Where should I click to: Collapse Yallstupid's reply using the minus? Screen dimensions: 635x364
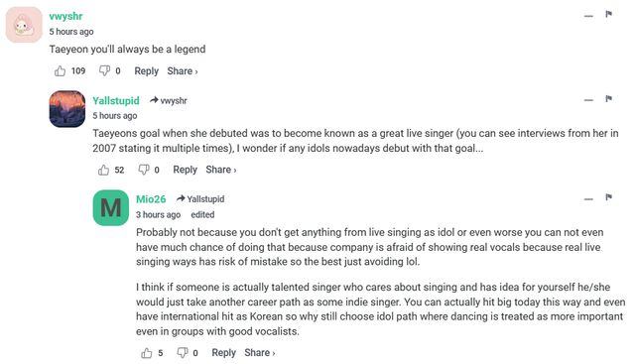point(588,100)
